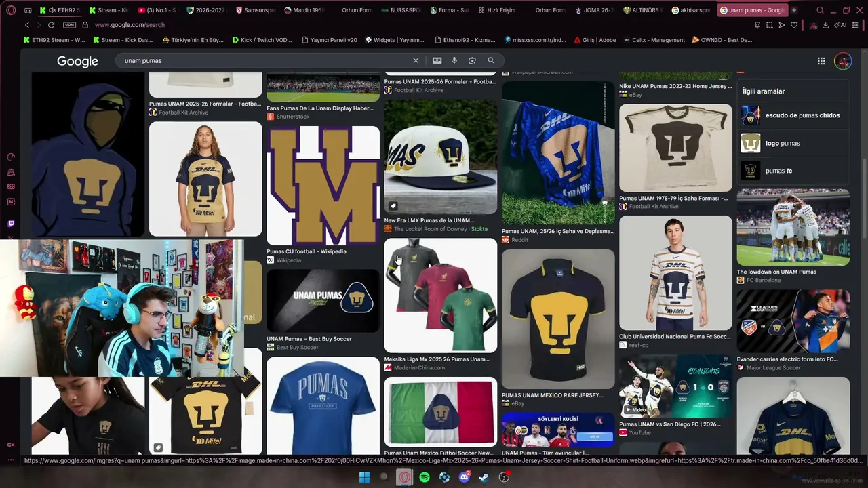The width and height of the screenshot is (868, 488).
Task: Open the Google apps grid
Action: pyautogui.click(x=821, y=61)
